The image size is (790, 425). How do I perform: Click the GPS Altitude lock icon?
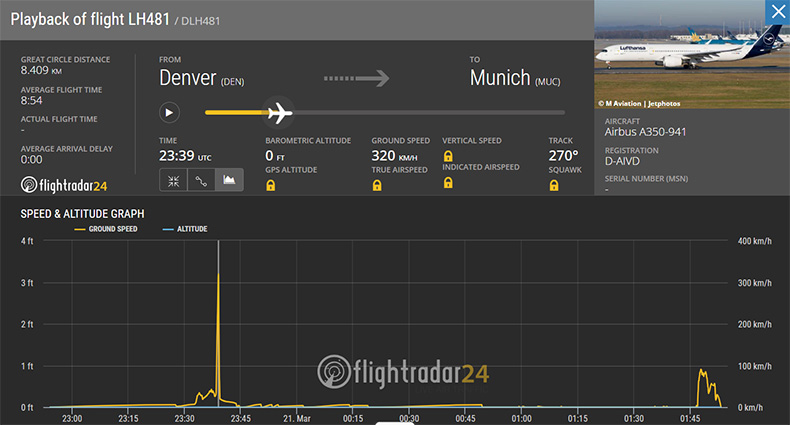point(271,186)
